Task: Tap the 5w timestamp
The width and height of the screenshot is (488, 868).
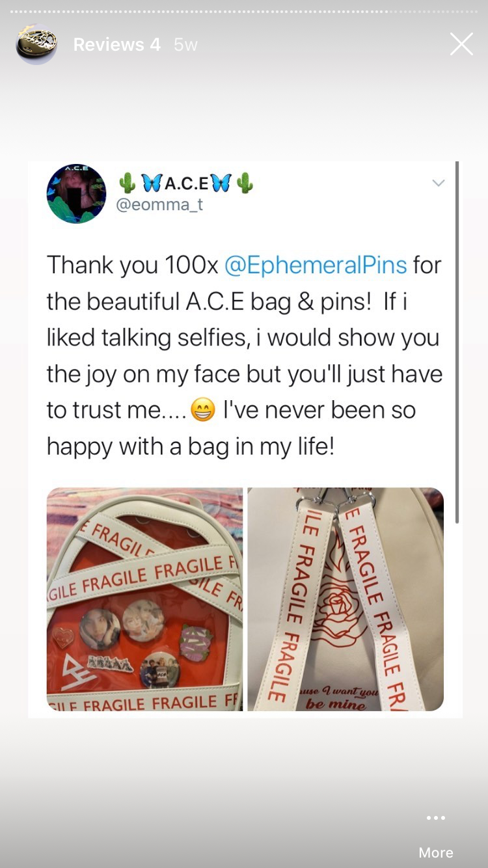Action: 185,44
